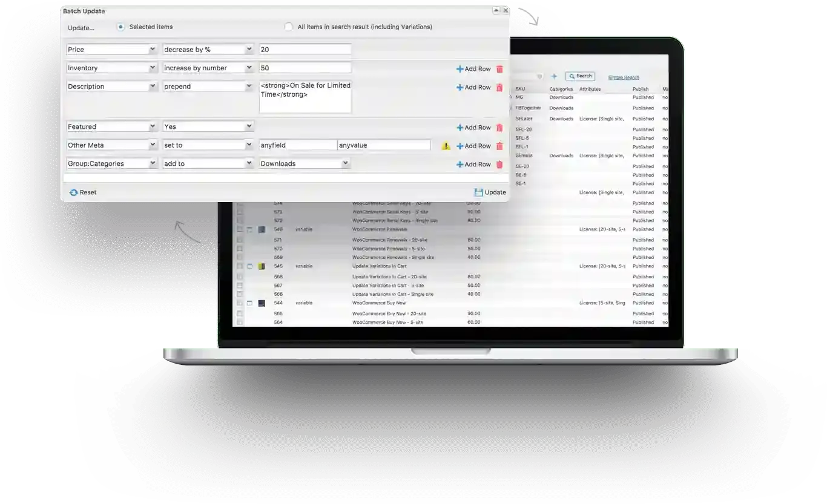The image size is (827, 504).
Task: Click the Search button in background window
Action: pyautogui.click(x=580, y=76)
